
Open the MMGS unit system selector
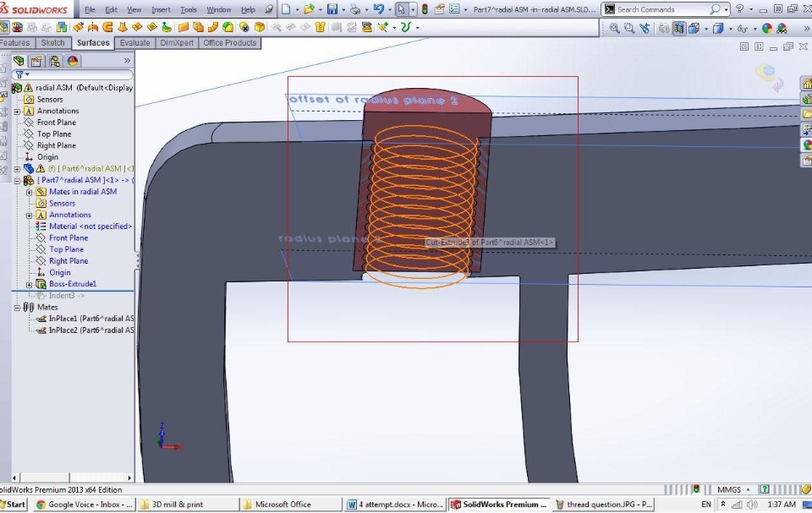click(x=732, y=489)
